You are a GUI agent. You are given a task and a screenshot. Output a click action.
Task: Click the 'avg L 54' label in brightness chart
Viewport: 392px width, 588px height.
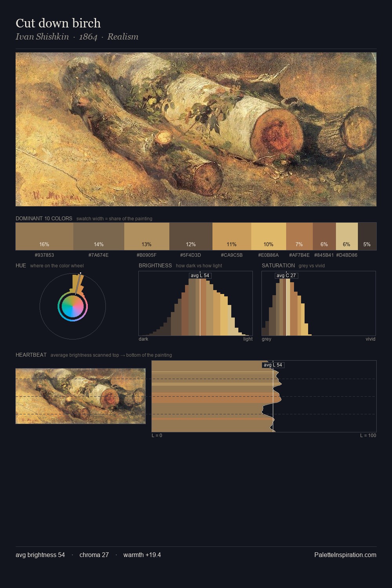click(x=200, y=276)
